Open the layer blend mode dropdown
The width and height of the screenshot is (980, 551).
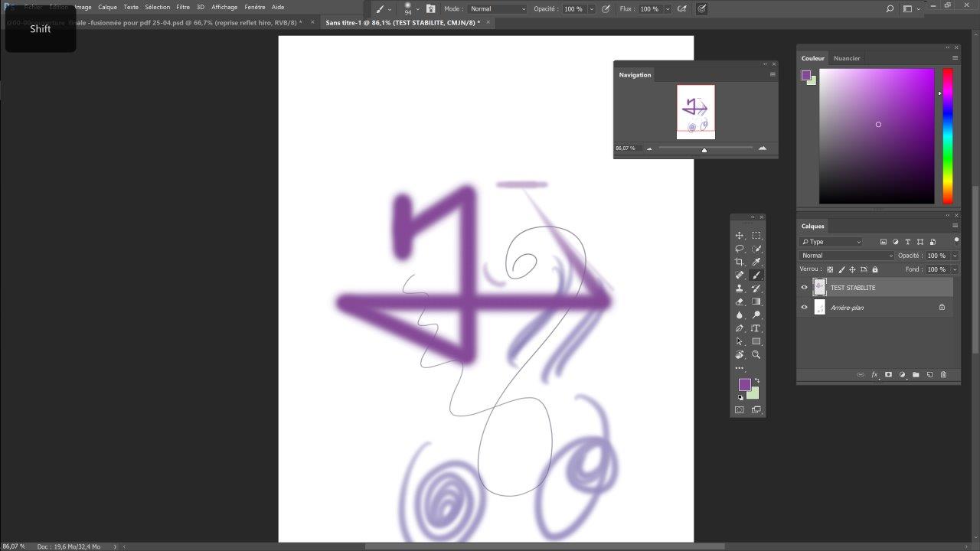pos(846,256)
